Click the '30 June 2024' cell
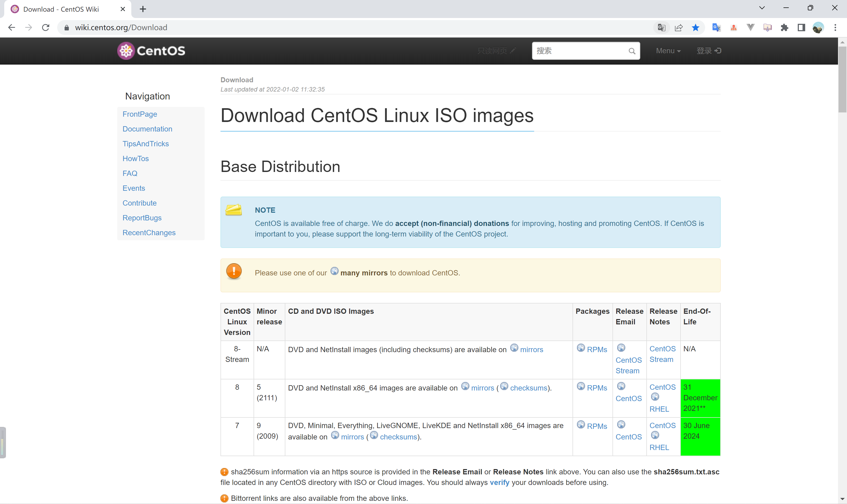The width and height of the screenshot is (847, 504). [700, 437]
